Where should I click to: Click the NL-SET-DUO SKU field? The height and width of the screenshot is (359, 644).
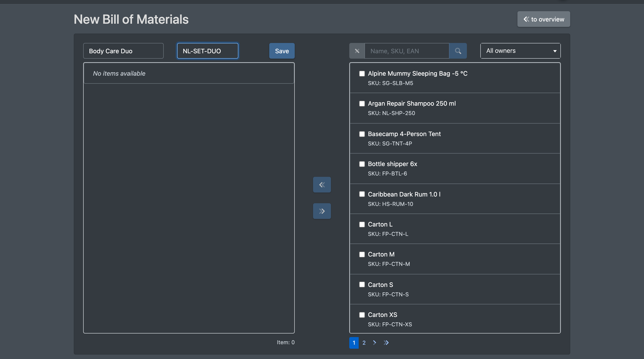click(208, 51)
